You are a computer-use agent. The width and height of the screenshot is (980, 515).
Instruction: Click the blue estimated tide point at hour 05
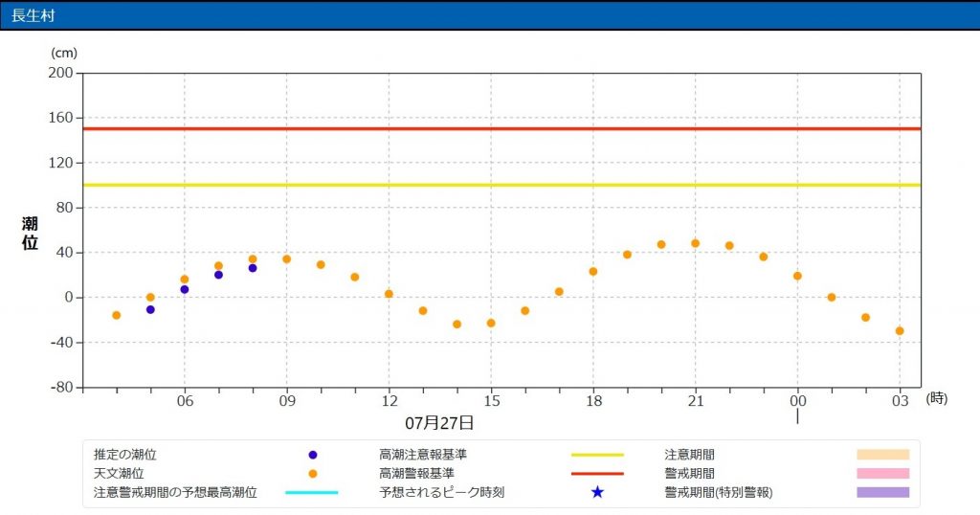(150, 309)
